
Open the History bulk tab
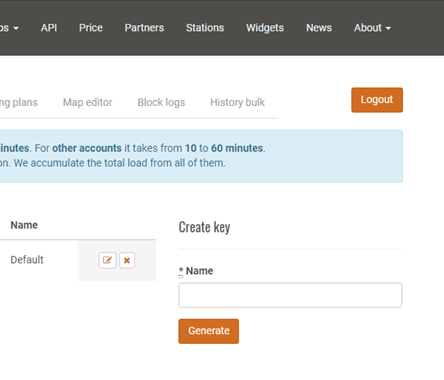pyautogui.click(x=237, y=102)
